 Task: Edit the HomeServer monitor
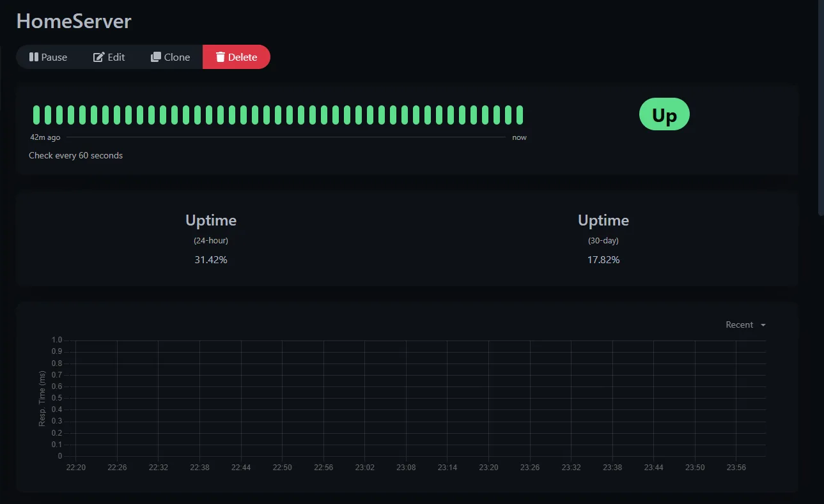pyautogui.click(x=109, y=57)
